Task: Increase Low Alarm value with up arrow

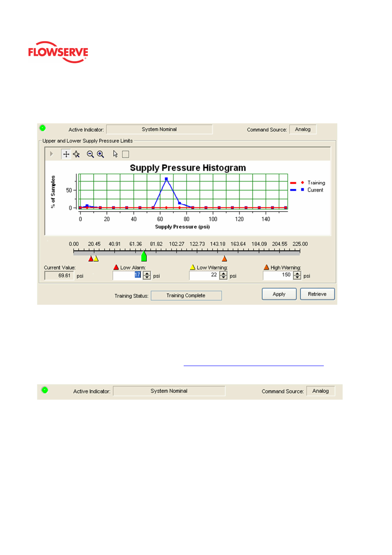Action: coord(147,273)
